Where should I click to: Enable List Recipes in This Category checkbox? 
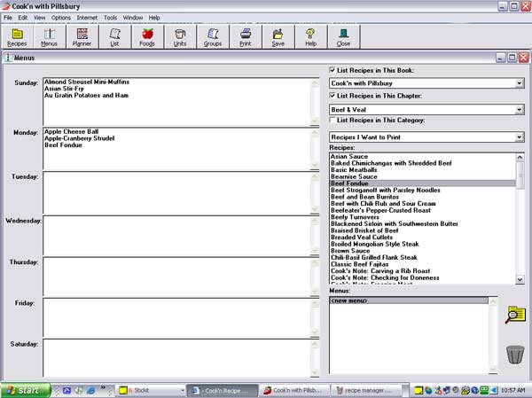point(332,121)
